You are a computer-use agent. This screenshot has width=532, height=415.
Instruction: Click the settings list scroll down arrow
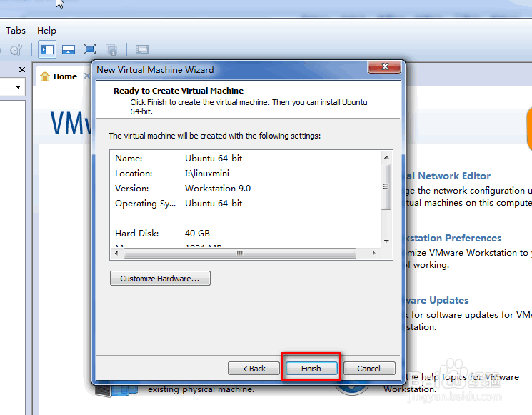tap(386, 241)
